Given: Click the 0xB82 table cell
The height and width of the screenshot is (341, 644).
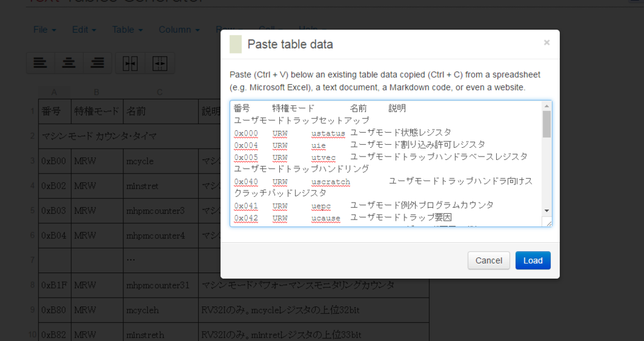Looking at the screenshot, I should click(55, 333).
